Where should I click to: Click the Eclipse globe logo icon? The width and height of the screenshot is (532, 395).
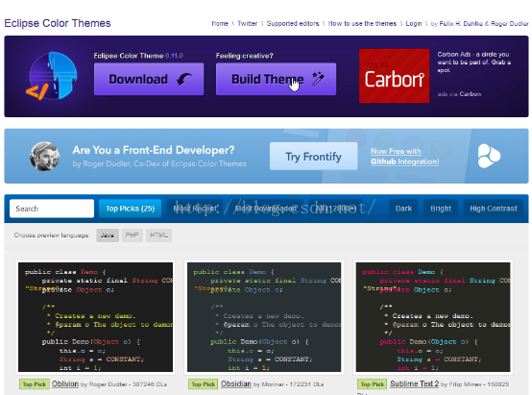(x=52, y=76)
